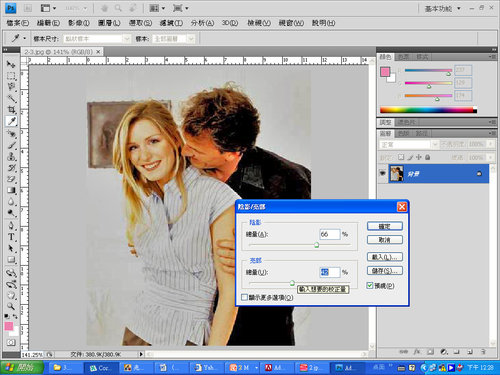The height and width of the screenshot is (375, 500).
Task: Open the Image menu
Action: [79, 23]
